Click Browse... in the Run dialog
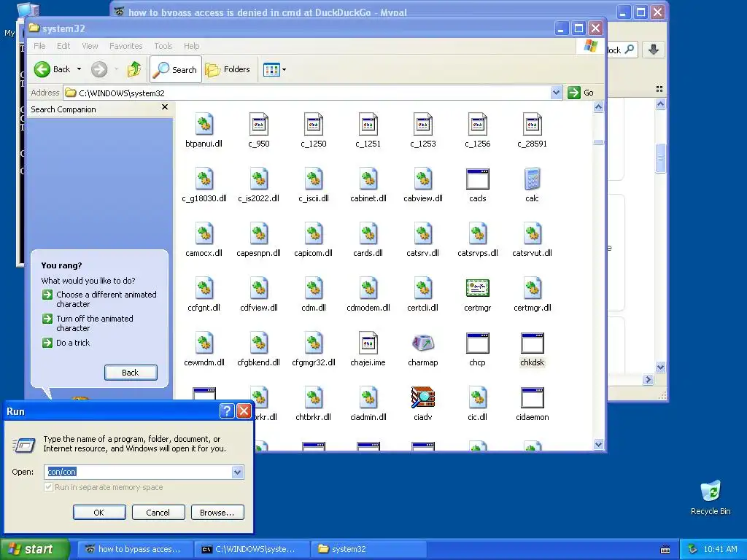 click(217, 513)
